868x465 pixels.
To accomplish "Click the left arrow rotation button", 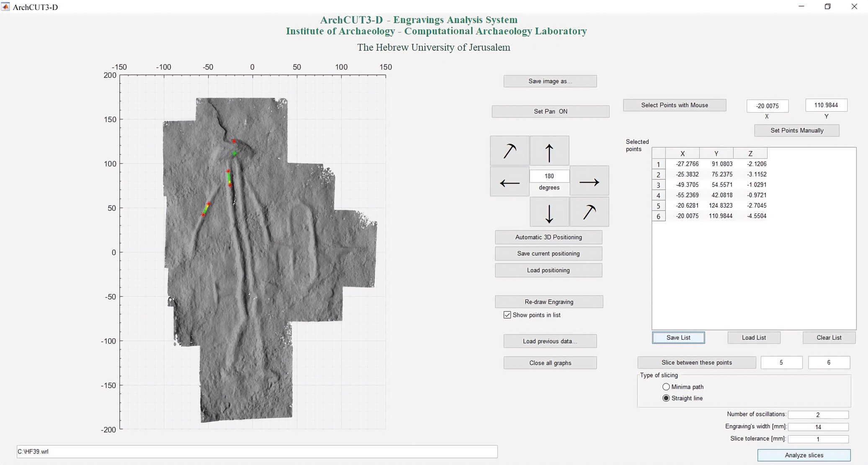I will [510, 182].
